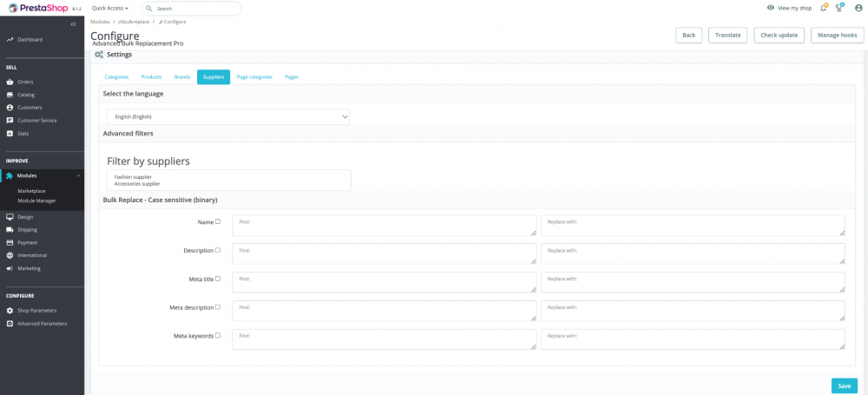868x395 pixels.
Task: Click the Shipping truck icon
Action: point(10,230)
